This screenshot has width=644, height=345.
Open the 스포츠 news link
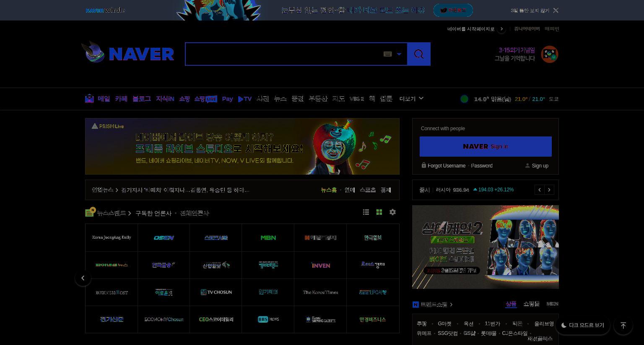click(368, 190)
